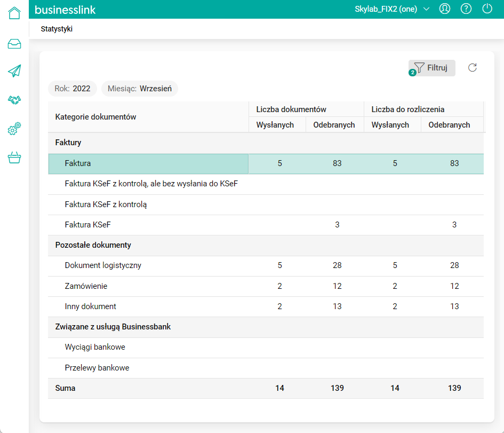Select the Inny dokument row
504x433 pixels.
coord(266,306)
